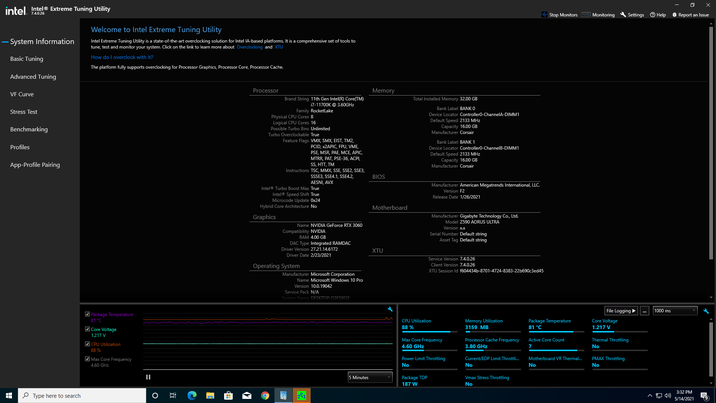Viewport: 716px width, 403px height.
Task: Open the notification center
Action: coord(705,395)
